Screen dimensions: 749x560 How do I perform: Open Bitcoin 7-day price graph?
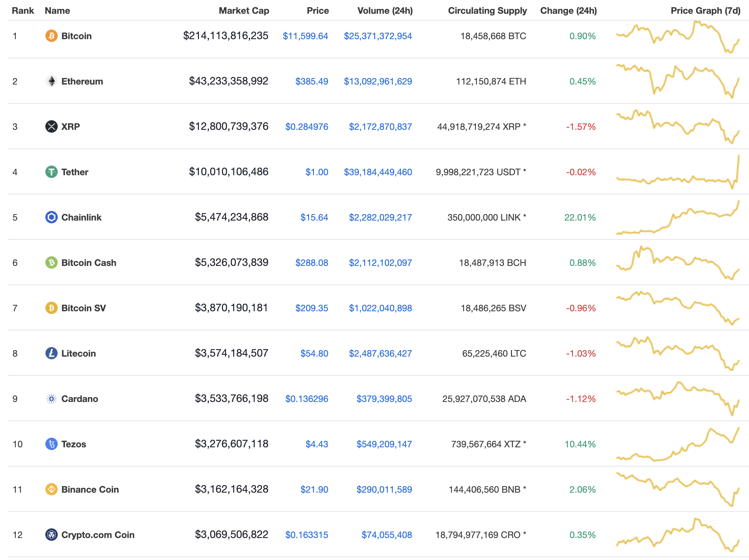[678, 37]
